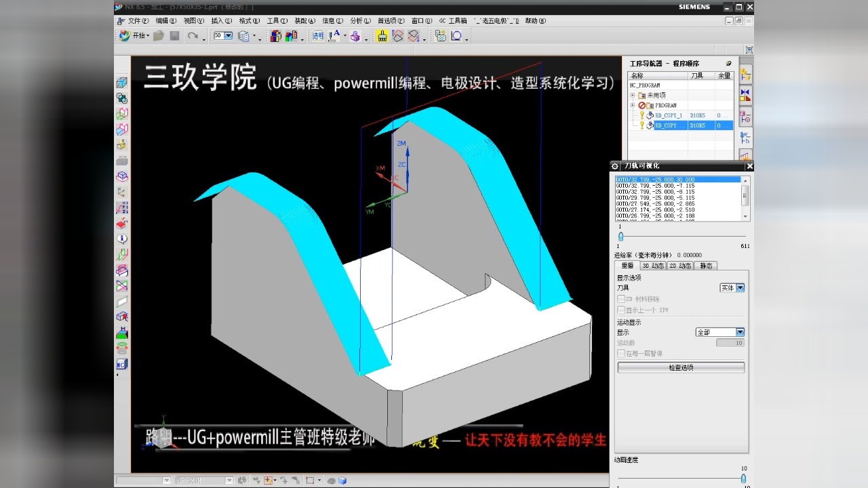Viewport: 868px width, 488px height.
Task: Open the 刀具 display 实体 dropdown
Action: (x=732, y=288)
